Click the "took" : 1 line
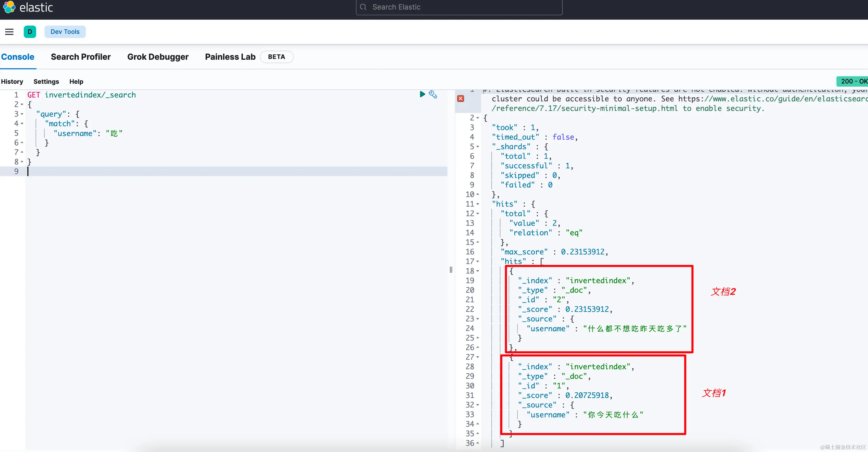Screen dimensions: 868x452 pyautogui.click(x=515, y=127)
